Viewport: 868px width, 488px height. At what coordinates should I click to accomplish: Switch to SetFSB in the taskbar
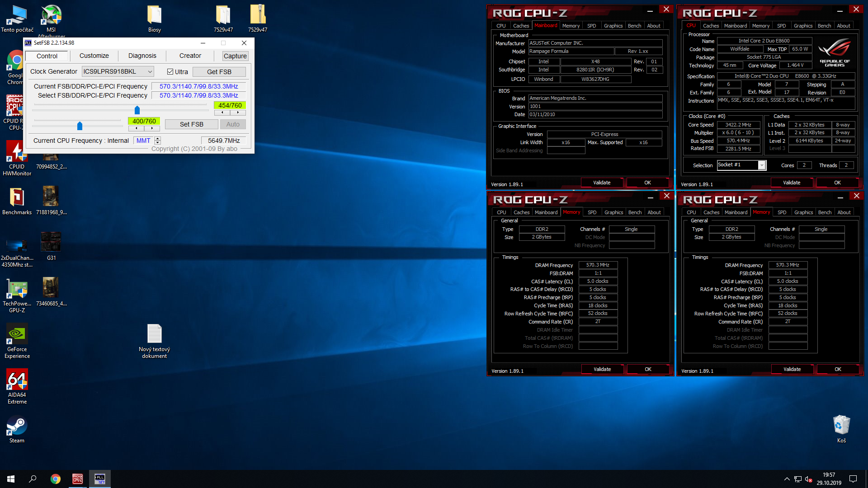click(99, 479)
